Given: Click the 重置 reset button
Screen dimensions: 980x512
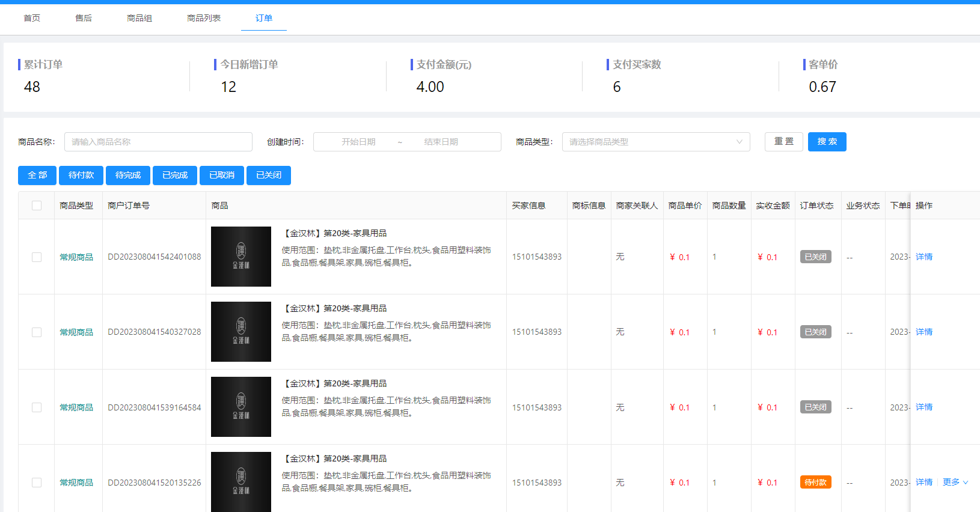Looking at the screenshot, I should click(x=784, y=142).
